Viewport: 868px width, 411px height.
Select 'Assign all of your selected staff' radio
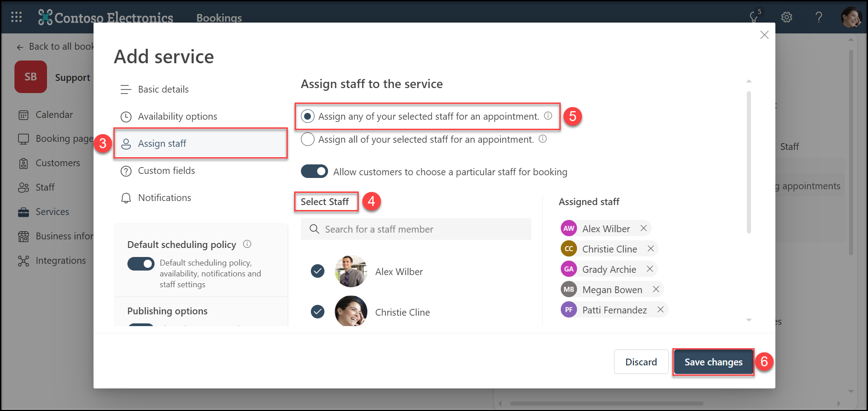308,140
